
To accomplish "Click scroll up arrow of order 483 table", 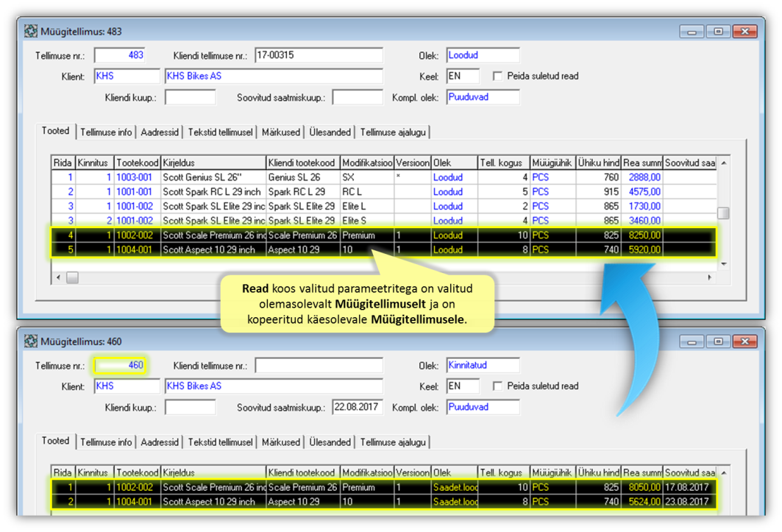I will point(724,163).
